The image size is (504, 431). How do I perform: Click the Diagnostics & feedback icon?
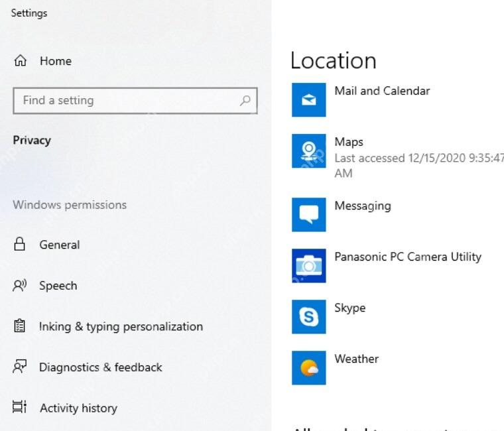[x=20, y=367]
